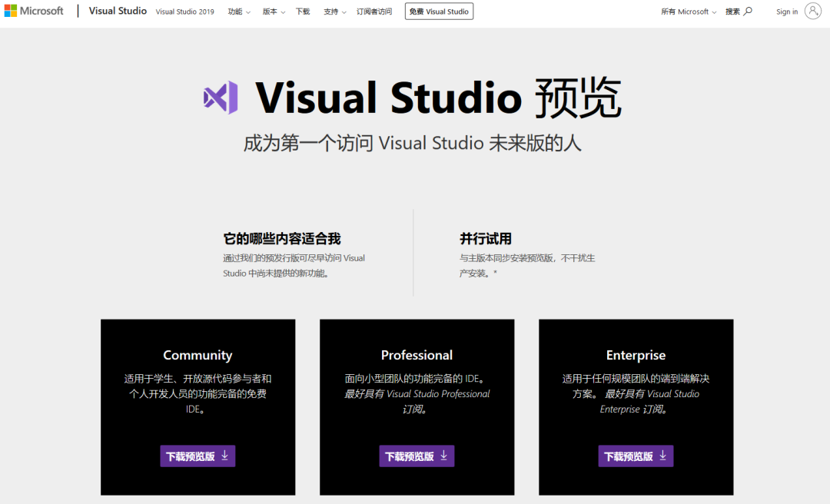Click the download arrow icon in Professional card
830x504 pixels.
tap(442, 455)
